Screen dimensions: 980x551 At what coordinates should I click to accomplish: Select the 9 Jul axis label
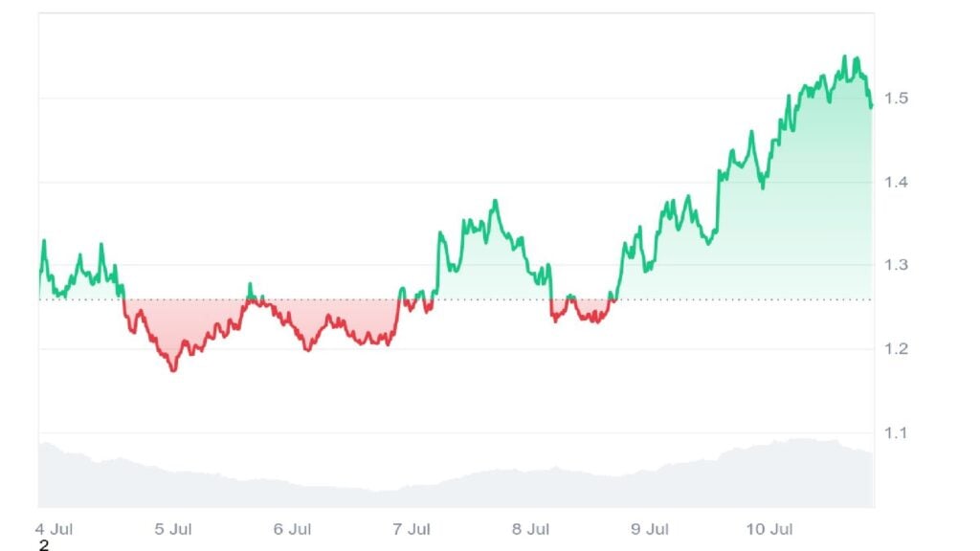(x=650, y=529)
